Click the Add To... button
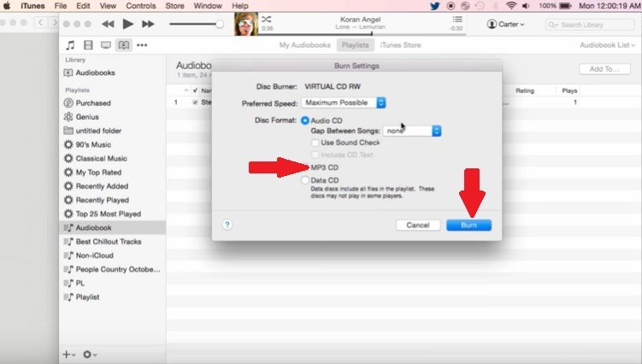642x364 pixels. pos(604,69)
